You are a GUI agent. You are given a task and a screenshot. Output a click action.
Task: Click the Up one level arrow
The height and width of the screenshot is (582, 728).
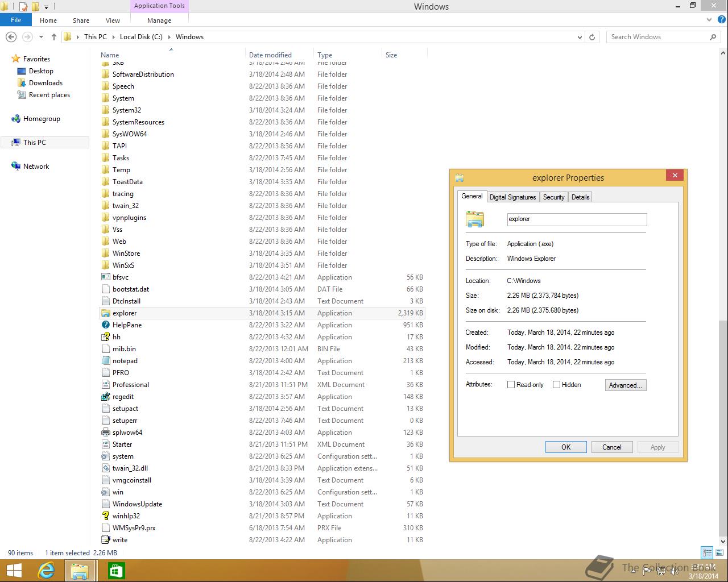point(54,37)
